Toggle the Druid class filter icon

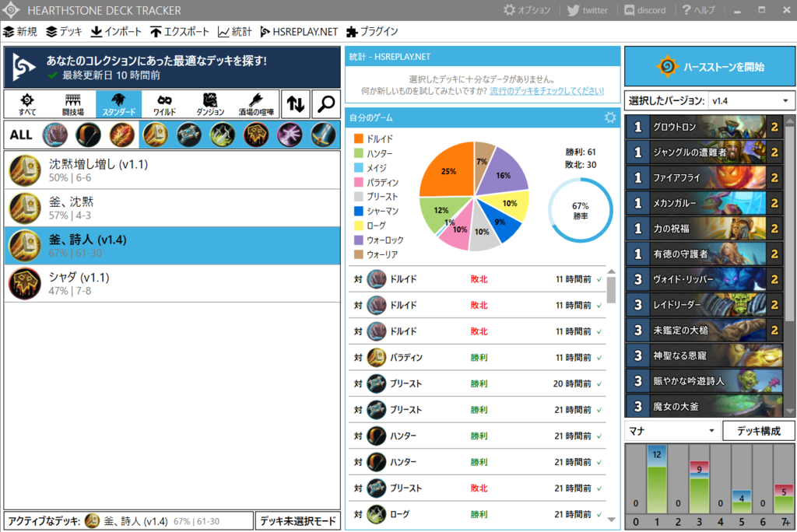pos(55,135)
